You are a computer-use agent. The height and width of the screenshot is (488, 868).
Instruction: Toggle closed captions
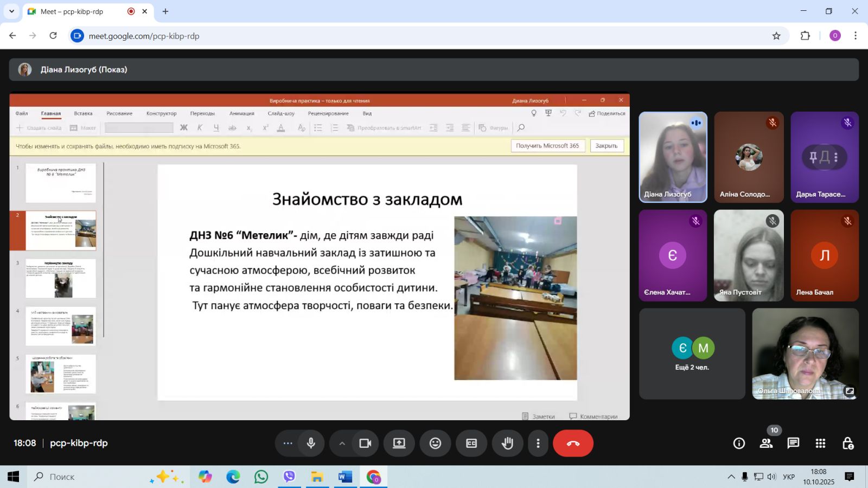pos(471,444)
